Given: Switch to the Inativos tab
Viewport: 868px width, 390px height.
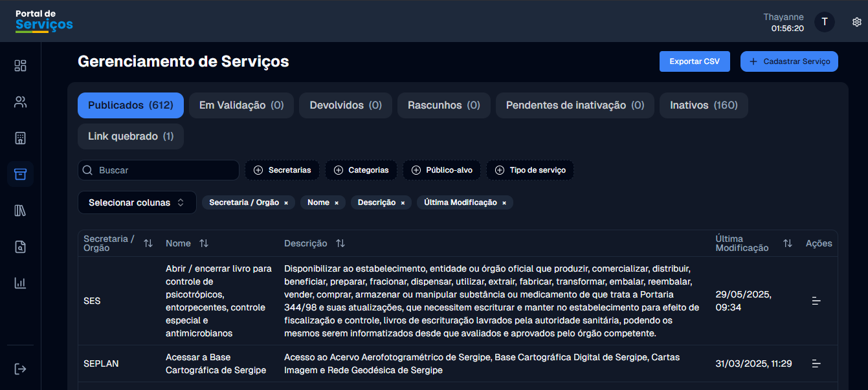Looking at the screenshot, I should pyautogui.click(x=703, y=105).
